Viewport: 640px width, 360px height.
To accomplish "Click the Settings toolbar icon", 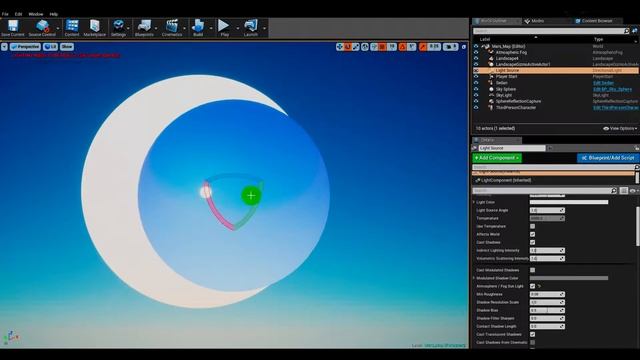I will (x=118, y=26).
